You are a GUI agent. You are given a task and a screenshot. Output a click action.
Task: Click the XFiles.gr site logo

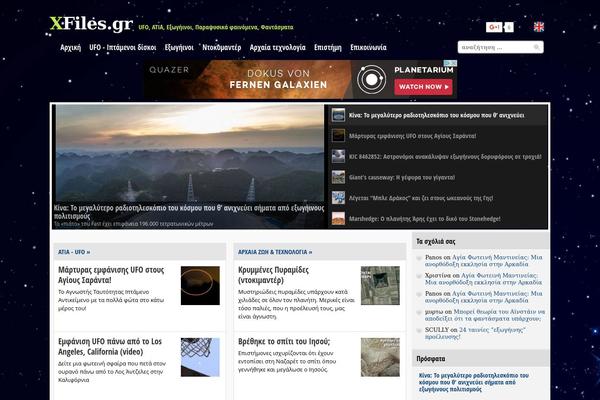[91, 24]
